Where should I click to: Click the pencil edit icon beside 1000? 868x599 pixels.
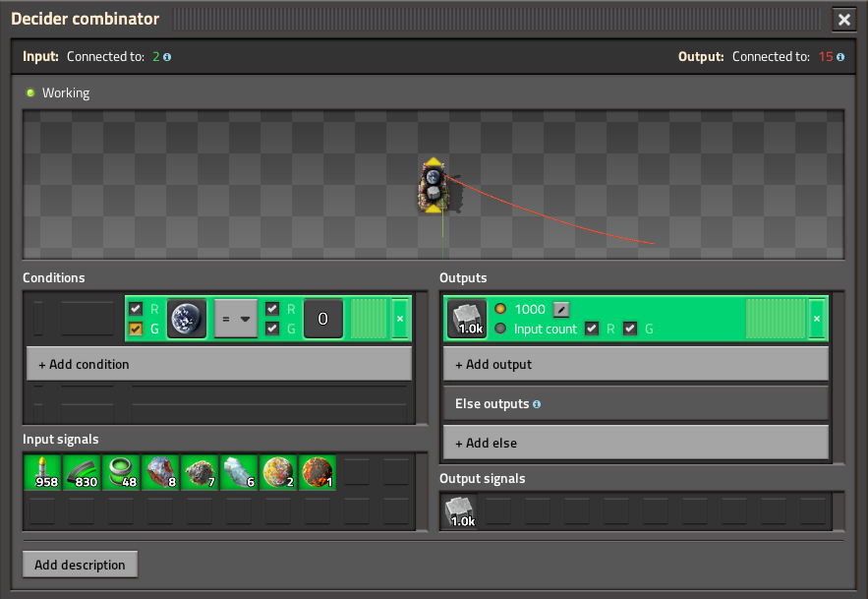click(560, 310)
